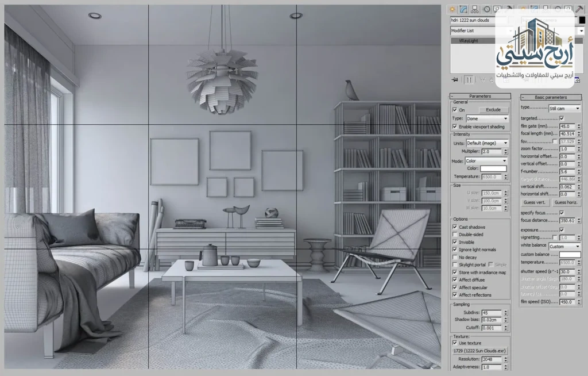Collapse the Basic parameters rollout header
This screenshot has height=376, width=588.
551,96
